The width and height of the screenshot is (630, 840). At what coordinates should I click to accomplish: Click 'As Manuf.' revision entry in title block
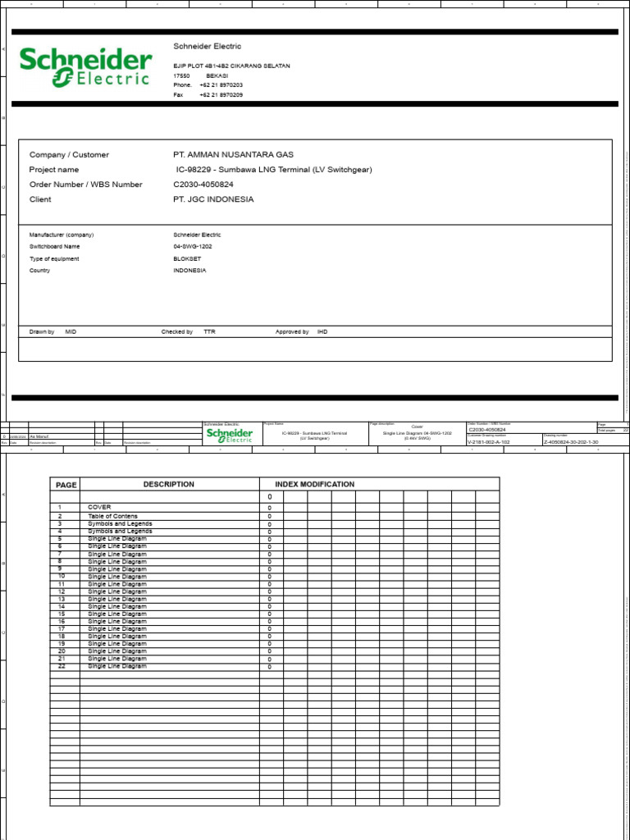[39, 436]
